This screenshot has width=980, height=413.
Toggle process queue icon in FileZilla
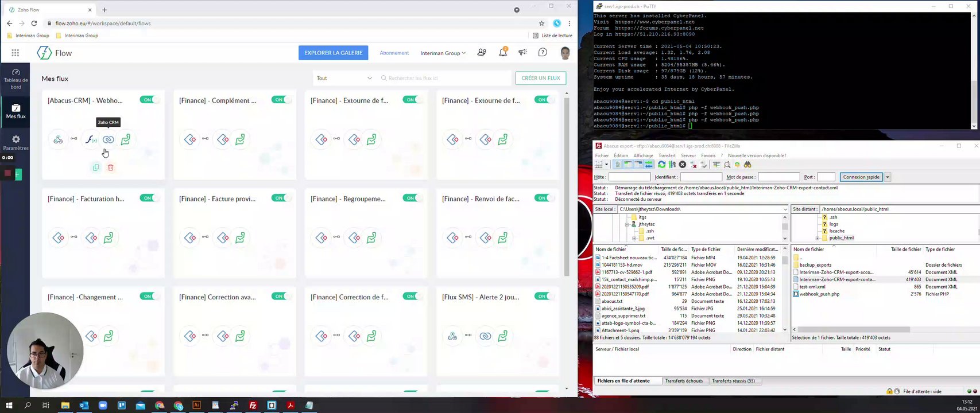[x=672, y=165]
